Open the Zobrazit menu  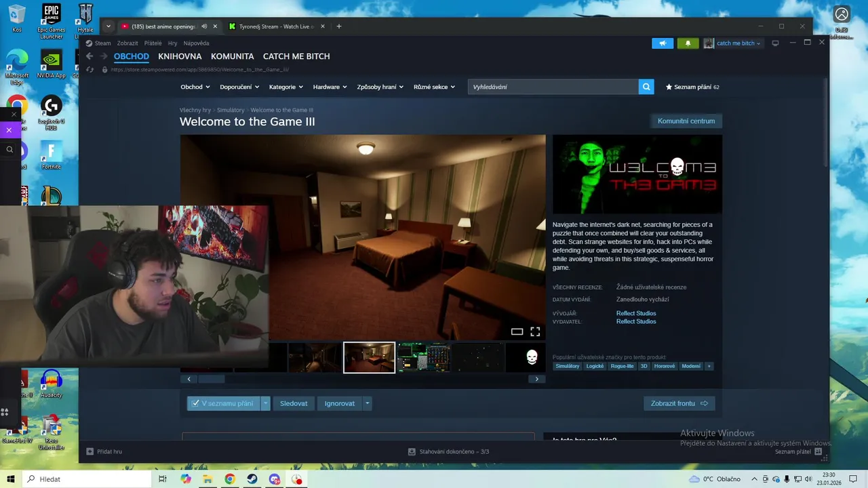127,43
